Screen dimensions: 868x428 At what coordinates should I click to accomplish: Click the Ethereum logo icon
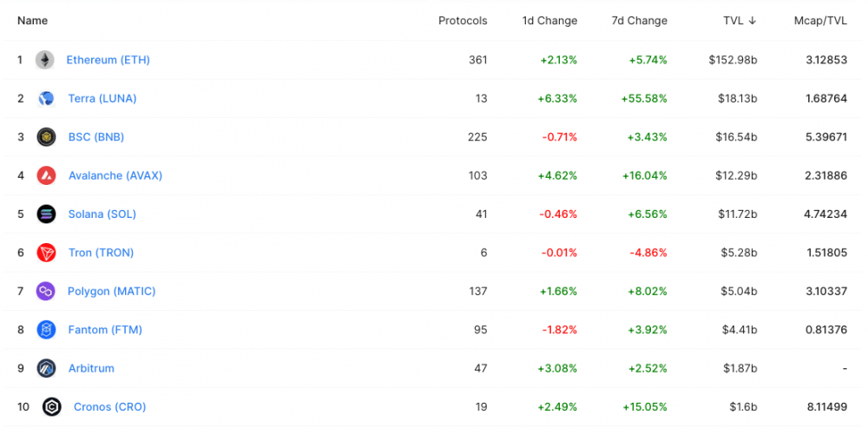tap(44, 60)
